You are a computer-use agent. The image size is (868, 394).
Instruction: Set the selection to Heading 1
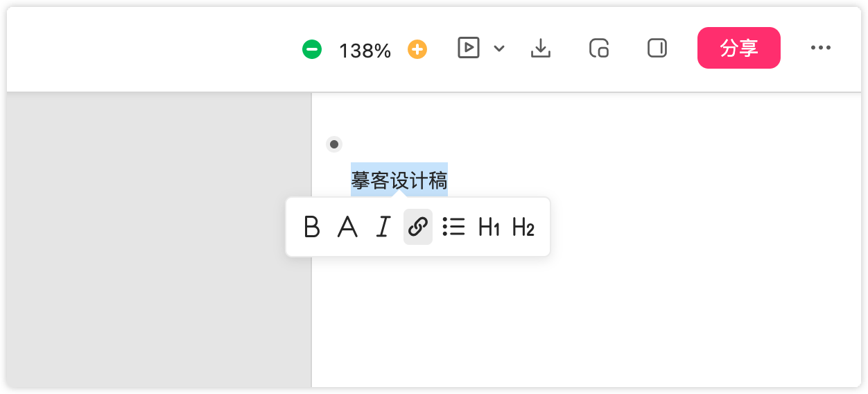(x=489, y=227)
